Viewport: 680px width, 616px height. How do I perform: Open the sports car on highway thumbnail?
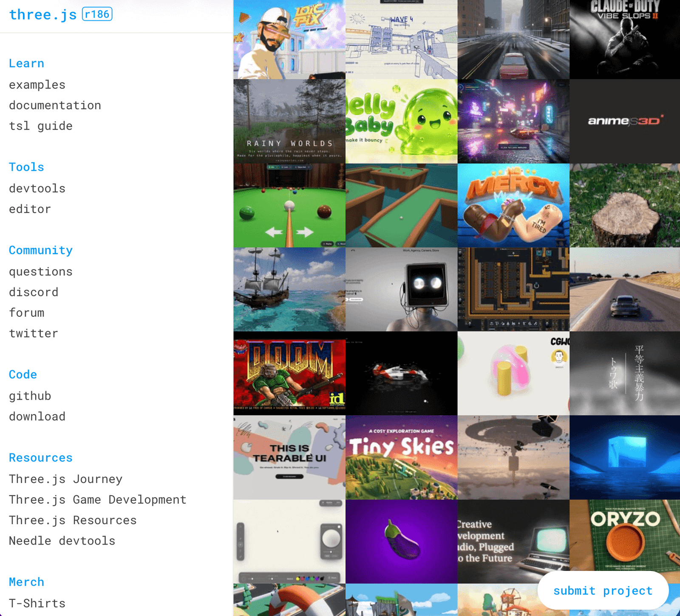(x=625, y=290)
